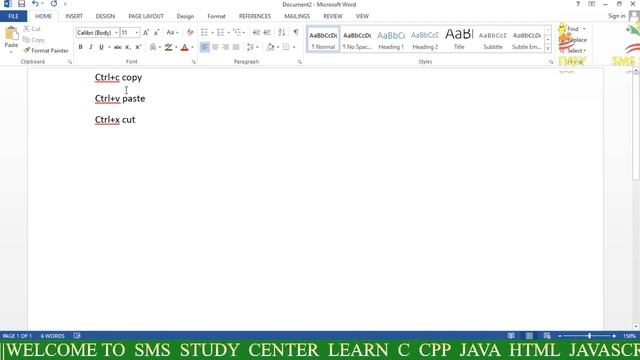Align text right
640x360 pixels.
click(x=225, y=47)
